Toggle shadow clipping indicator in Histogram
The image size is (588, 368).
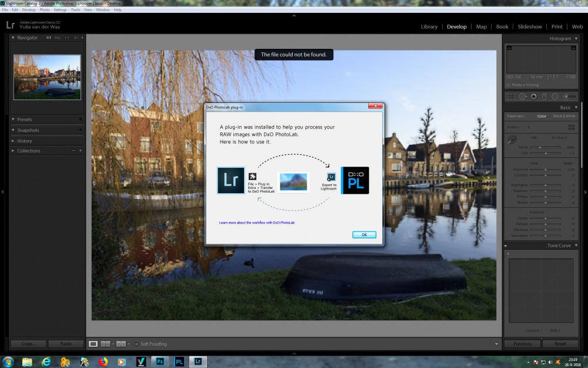point(509,48)
